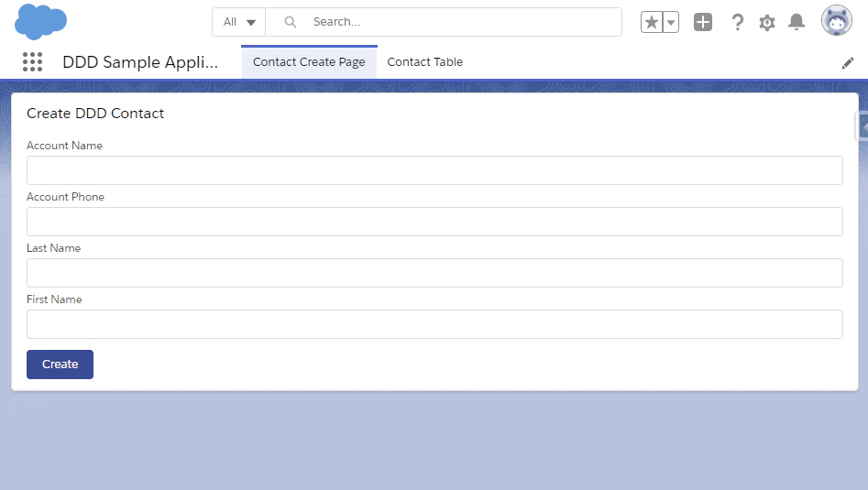Click the First Name label

click(54, 299)
